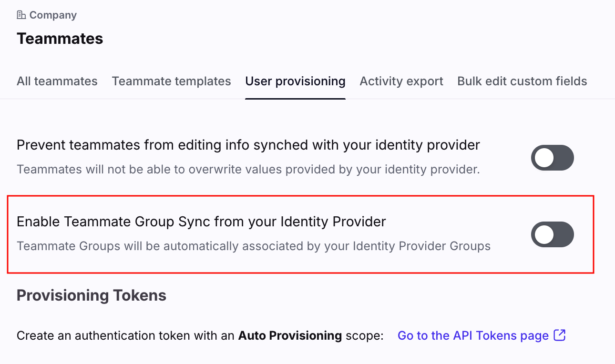The width and height of the screenshot is (615, 364).
Task: Go to the Activity export tab
Action: [401, 81]
